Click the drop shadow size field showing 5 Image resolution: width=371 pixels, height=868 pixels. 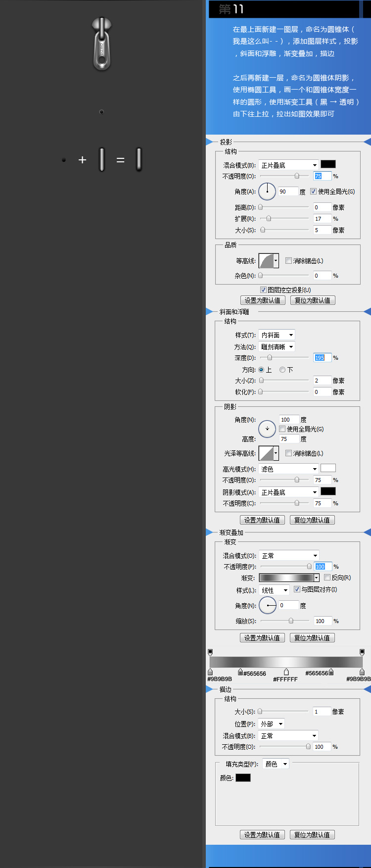coord(323,230)
